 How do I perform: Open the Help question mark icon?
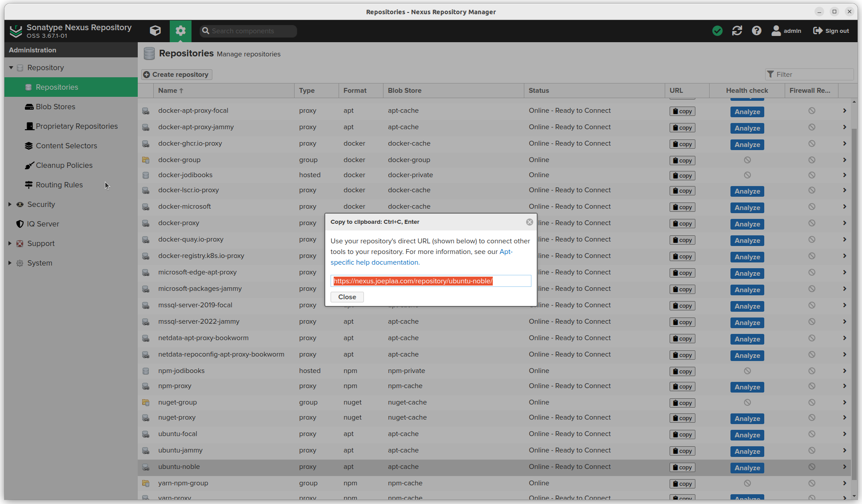tap(757, 31)
